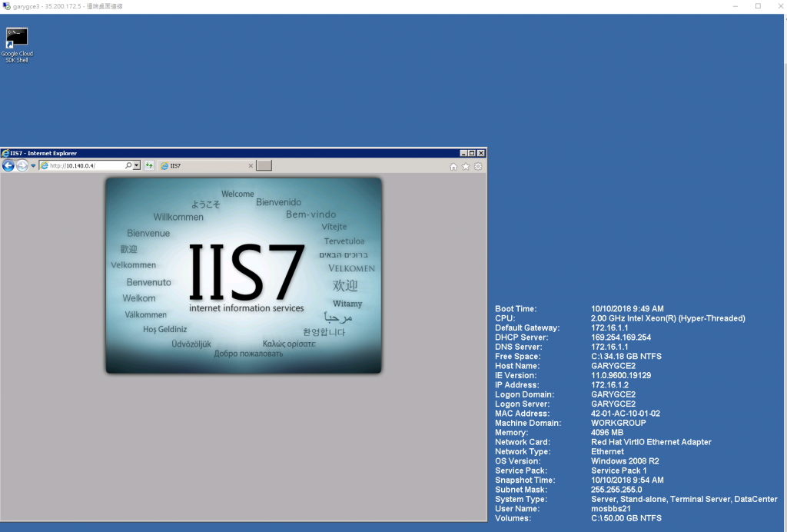This screenshot has width=787, height=532.
Task: Minimize the Internet Explorer window
Action: tap(463, 153)
